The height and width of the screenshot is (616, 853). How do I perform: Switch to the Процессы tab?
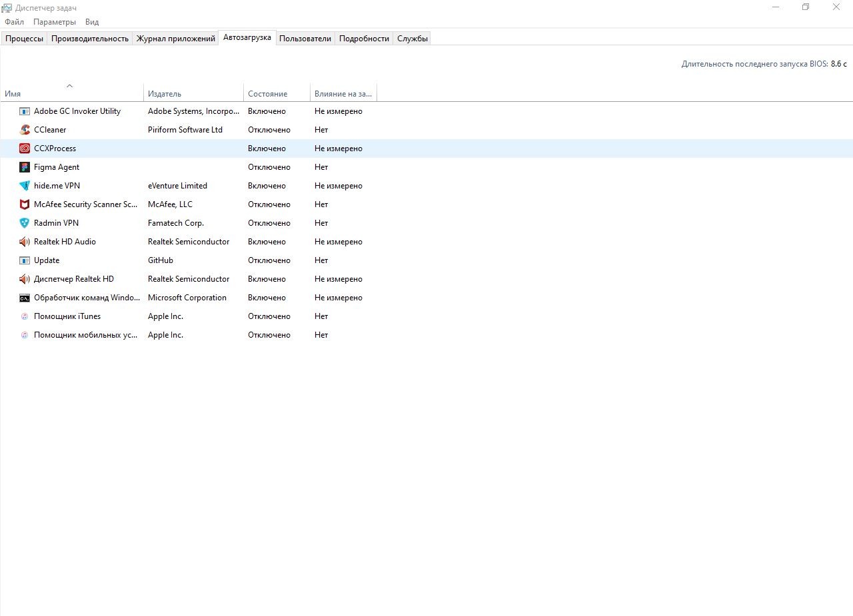click(x=25, y=39)
